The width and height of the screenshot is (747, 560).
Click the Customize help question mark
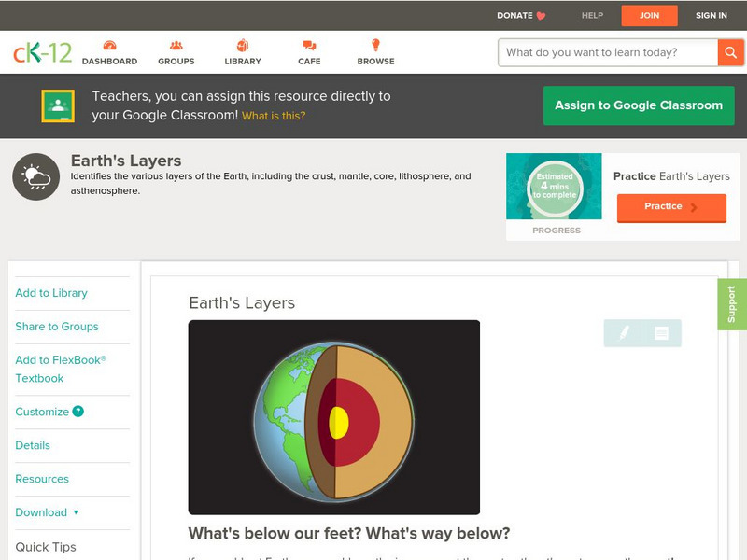tap(78, 412)
